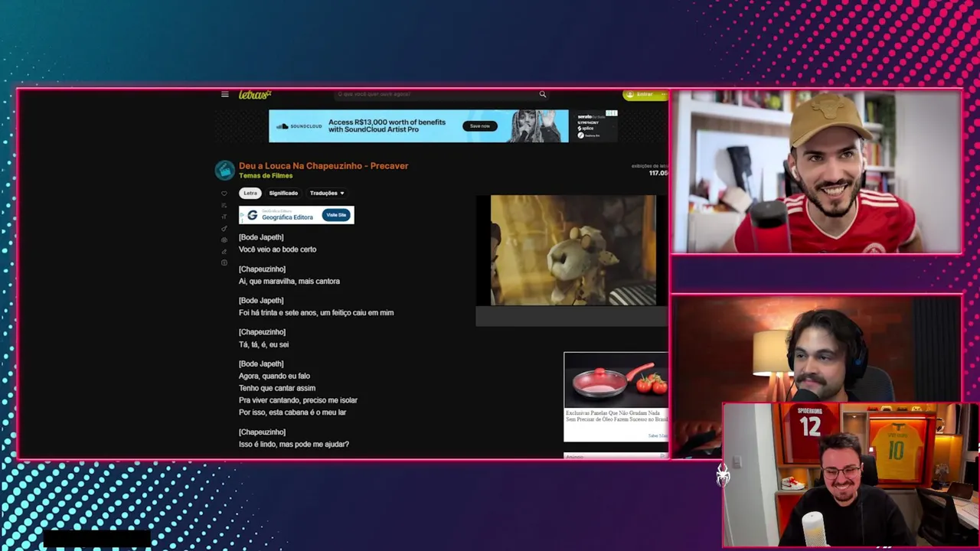This screenshot has height=551, width=980.
Task: Click the lyric 'Ai, que maravilha, mais cantora'
Action: pos(289,281)
